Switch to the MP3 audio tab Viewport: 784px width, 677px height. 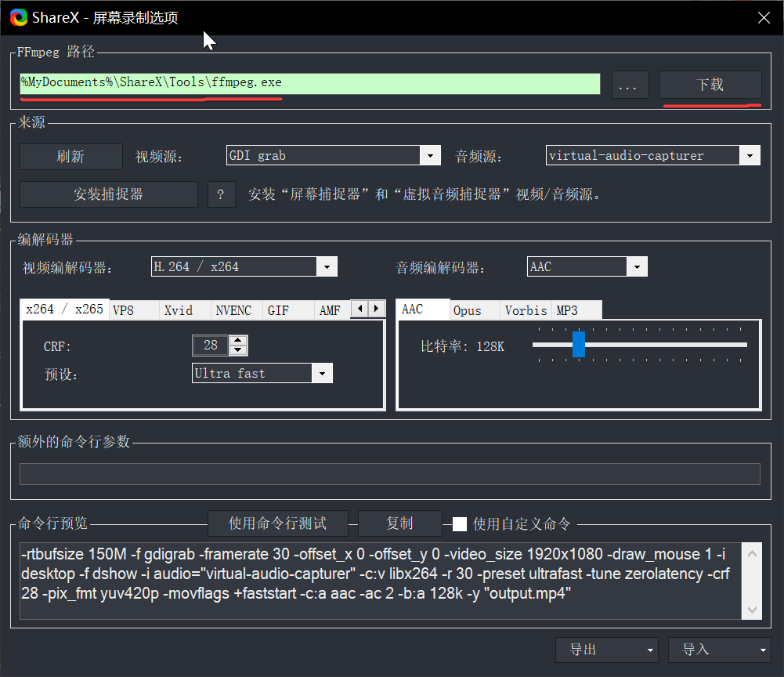click(x=576, y=311)
